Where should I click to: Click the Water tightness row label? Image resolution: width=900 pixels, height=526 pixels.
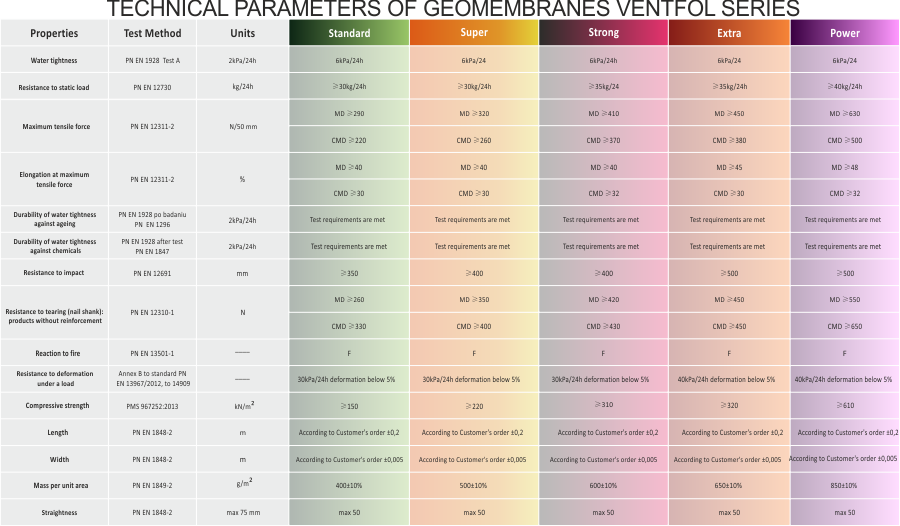click(54, 61)
